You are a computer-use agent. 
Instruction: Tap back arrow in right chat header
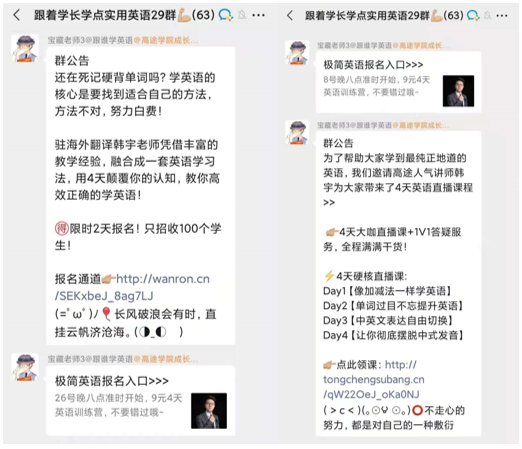coord(290,15)
